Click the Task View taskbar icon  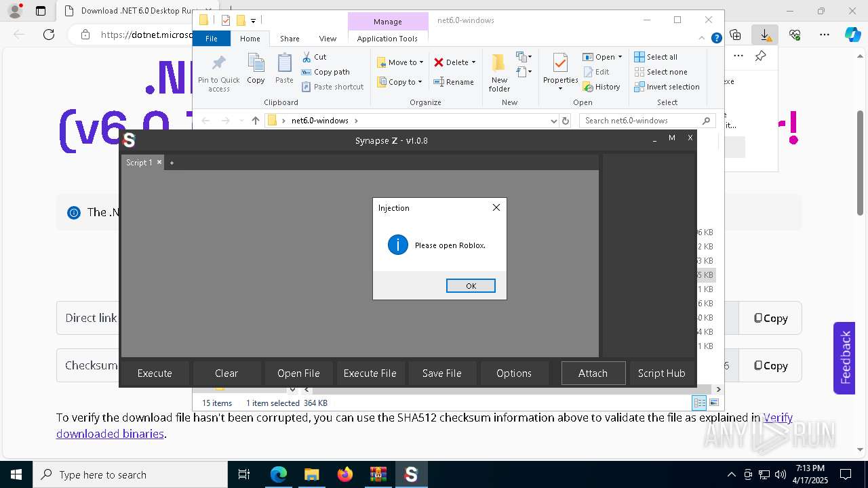pos(244,474)
